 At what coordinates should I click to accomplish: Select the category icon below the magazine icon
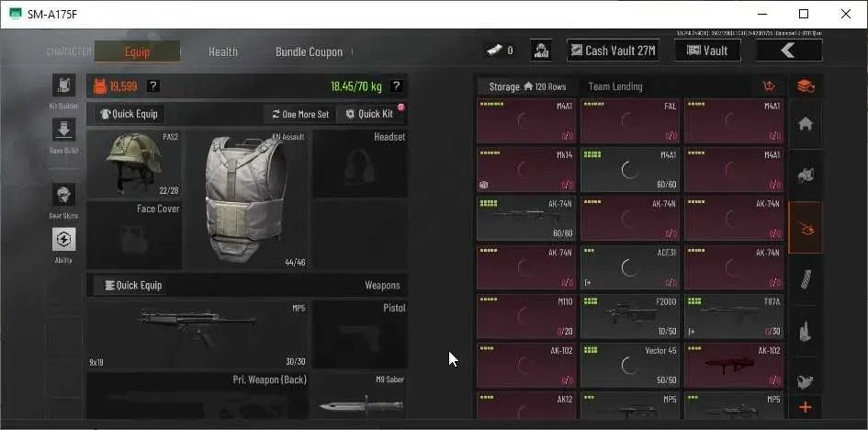click(805, 331)
